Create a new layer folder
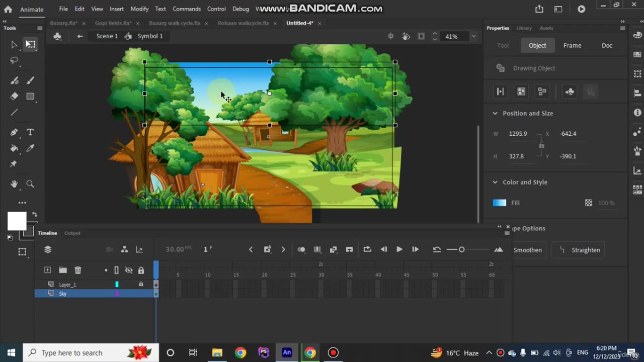The width and height of the screenshot is (644, 362). [62, 270]
